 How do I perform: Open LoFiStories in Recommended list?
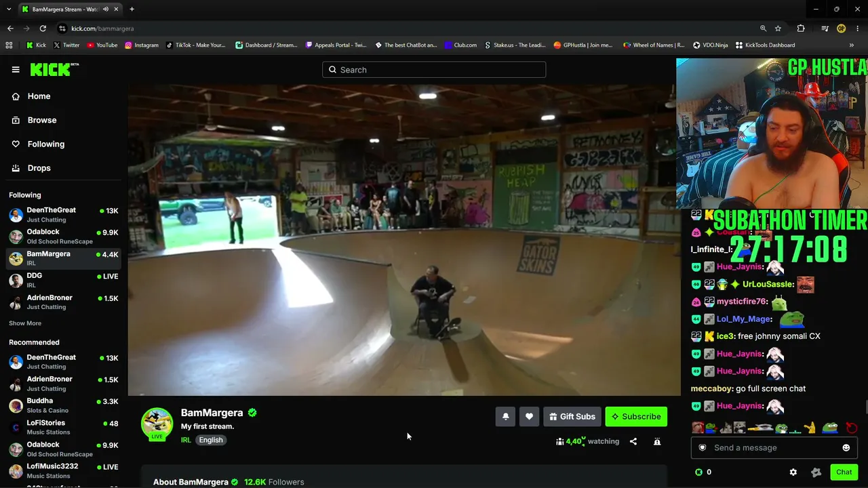pos(64,427)
